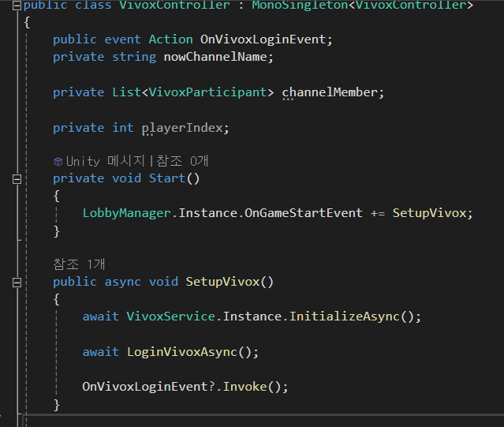Click the first await keyword before VivoxService

click(x=101, y=317)
